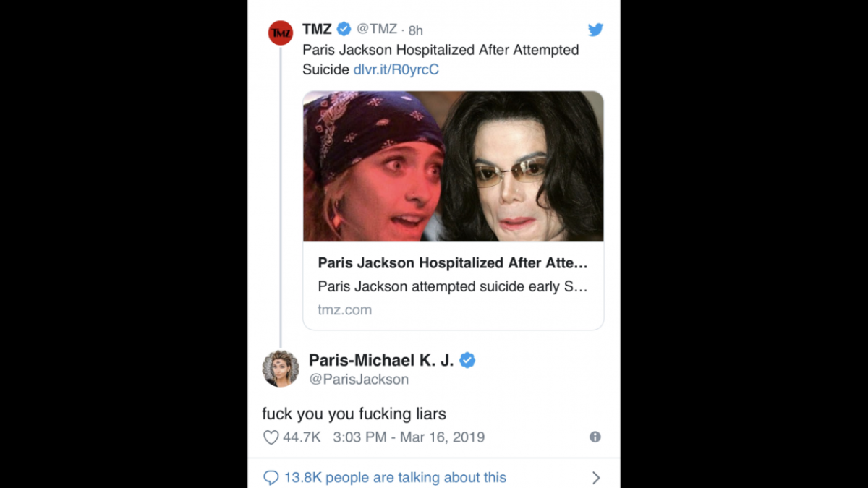Click the 44.7K like count

tap(299, 437)
